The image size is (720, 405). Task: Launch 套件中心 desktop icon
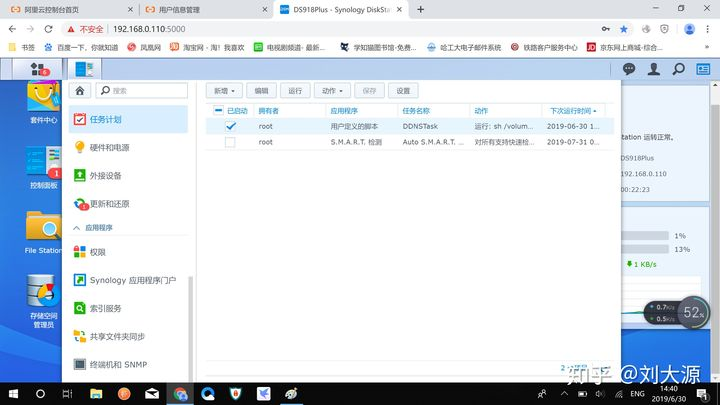tap(43, 102)
